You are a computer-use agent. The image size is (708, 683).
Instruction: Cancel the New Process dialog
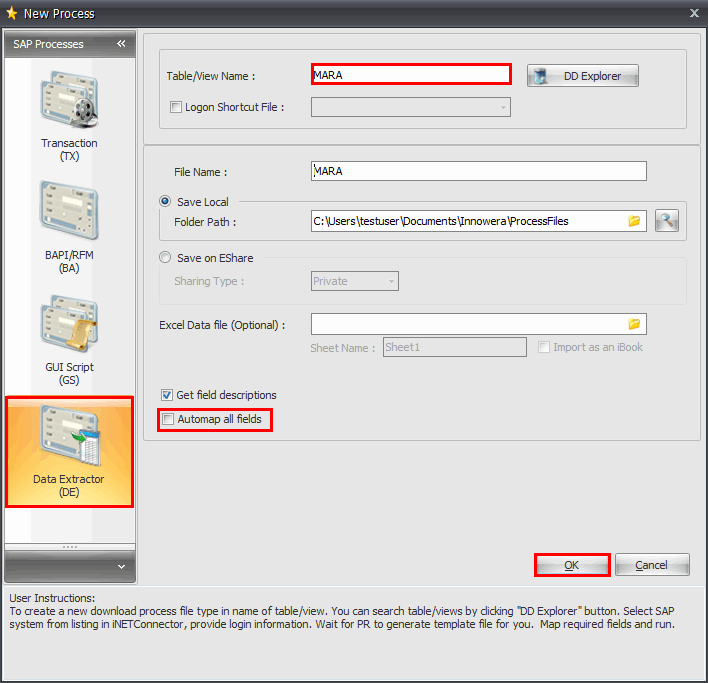click(x=652, y=565)
